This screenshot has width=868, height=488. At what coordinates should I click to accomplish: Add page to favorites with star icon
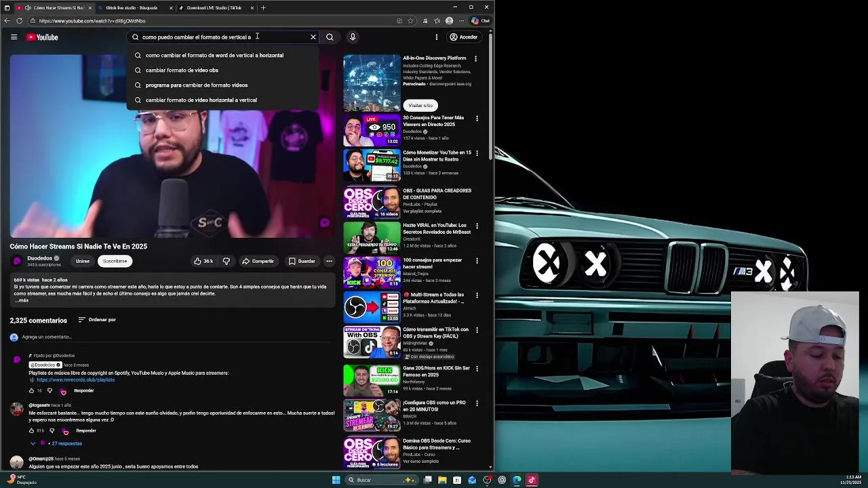point(410,20)
